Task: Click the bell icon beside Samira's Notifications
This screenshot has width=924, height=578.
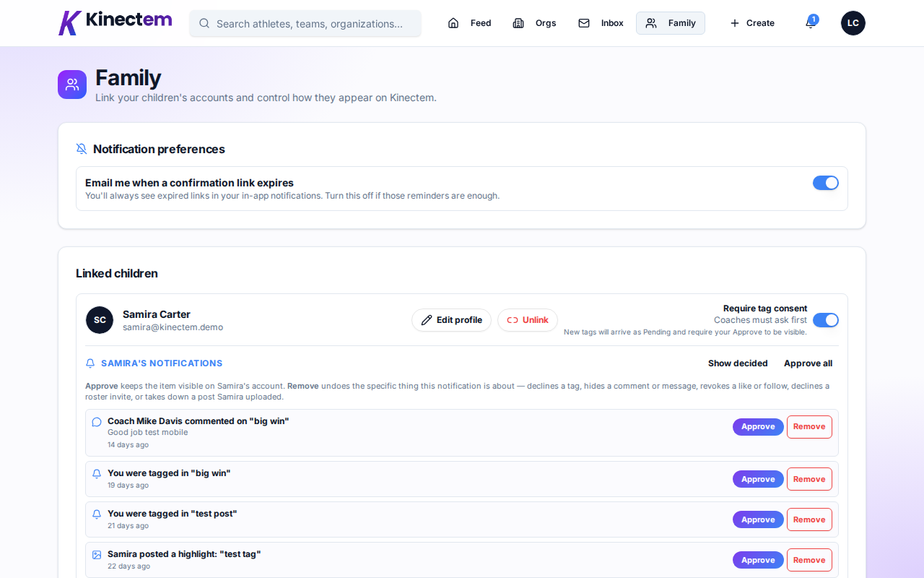Action: click(x=90, y=363)
